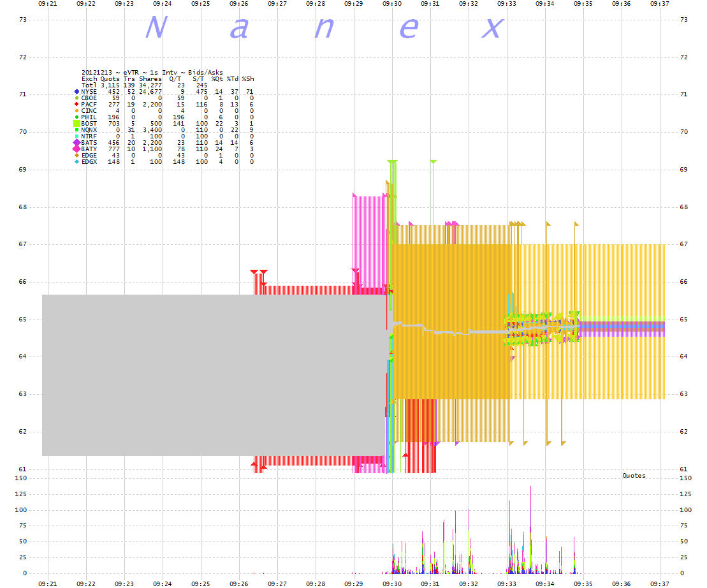Select the PACF exchange label
The image size is (707, 588).
89,104
